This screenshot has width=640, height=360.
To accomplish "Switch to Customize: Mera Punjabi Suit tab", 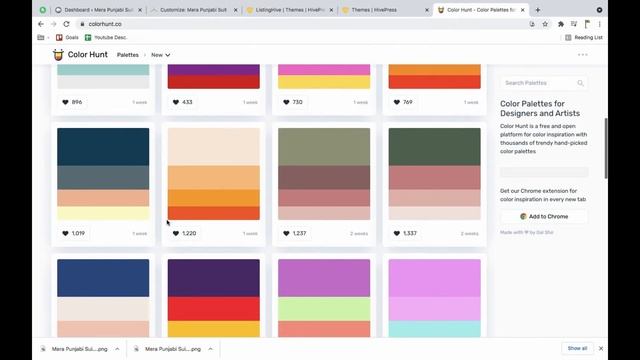I will tap(194, 10).
